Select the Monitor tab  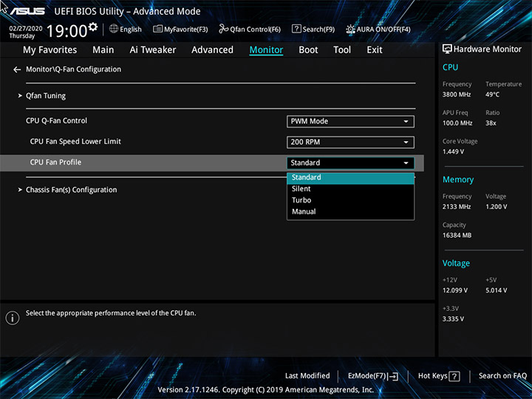266,50
